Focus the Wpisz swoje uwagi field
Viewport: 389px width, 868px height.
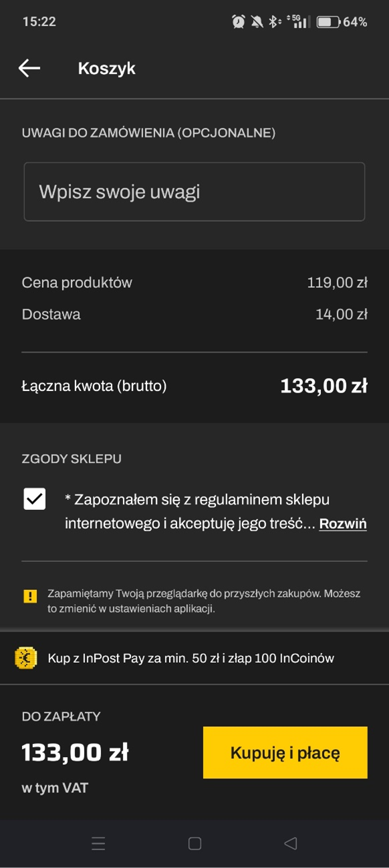coord(194,192)
